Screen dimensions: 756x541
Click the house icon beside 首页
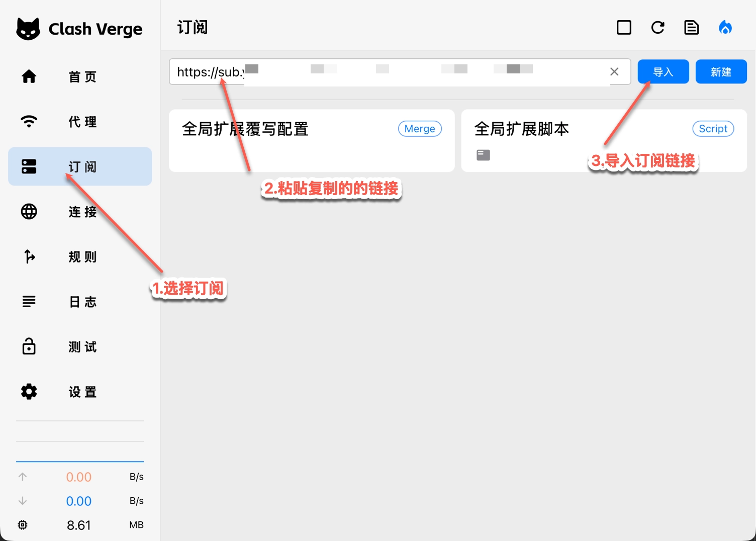29,76
